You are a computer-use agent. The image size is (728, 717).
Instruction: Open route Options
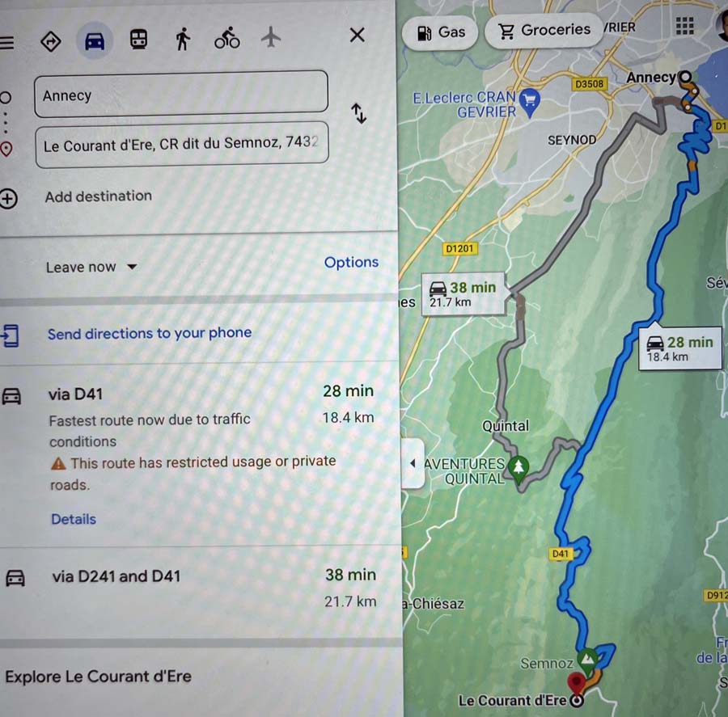coord(351,262)
